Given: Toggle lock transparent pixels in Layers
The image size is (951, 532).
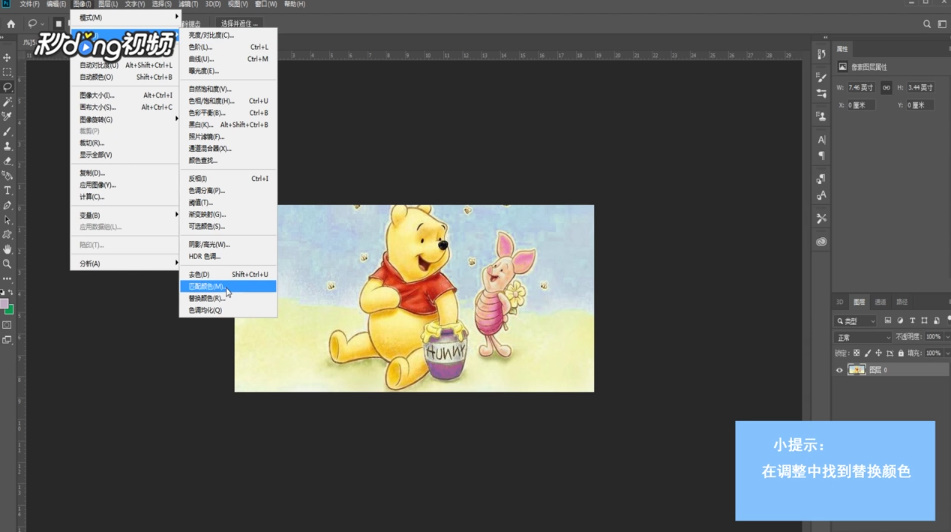Looking at the screenshot, I should coord(856,353).
